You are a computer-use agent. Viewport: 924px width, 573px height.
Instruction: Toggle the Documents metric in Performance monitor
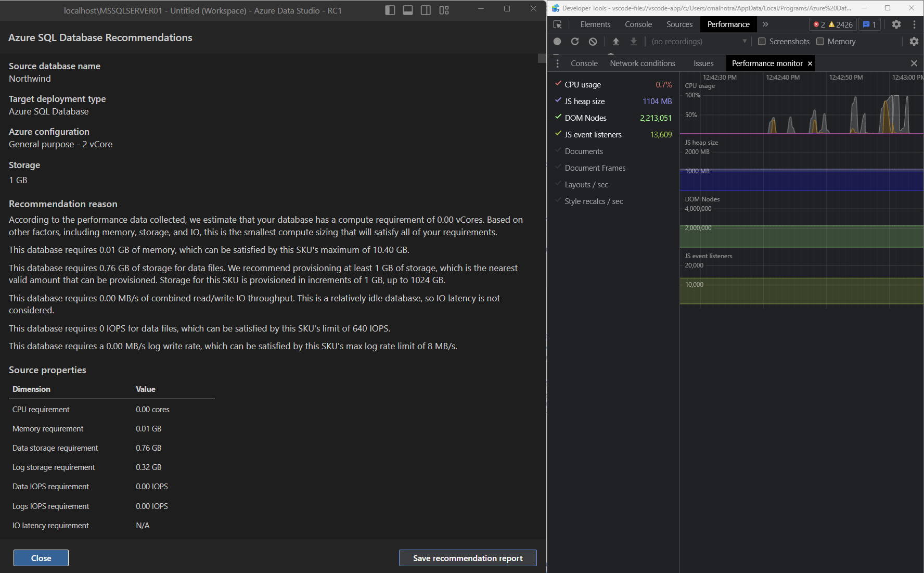tap(584, 151)
